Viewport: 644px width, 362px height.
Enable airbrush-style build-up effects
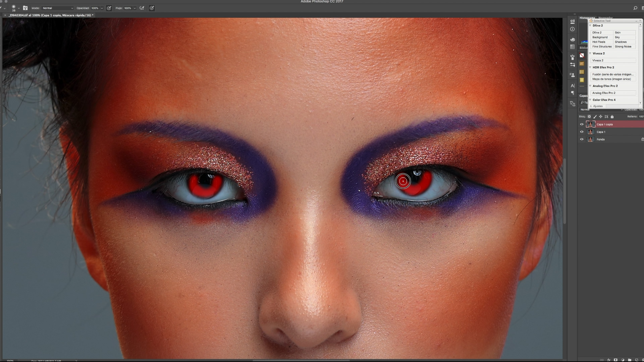coord(142,8)
